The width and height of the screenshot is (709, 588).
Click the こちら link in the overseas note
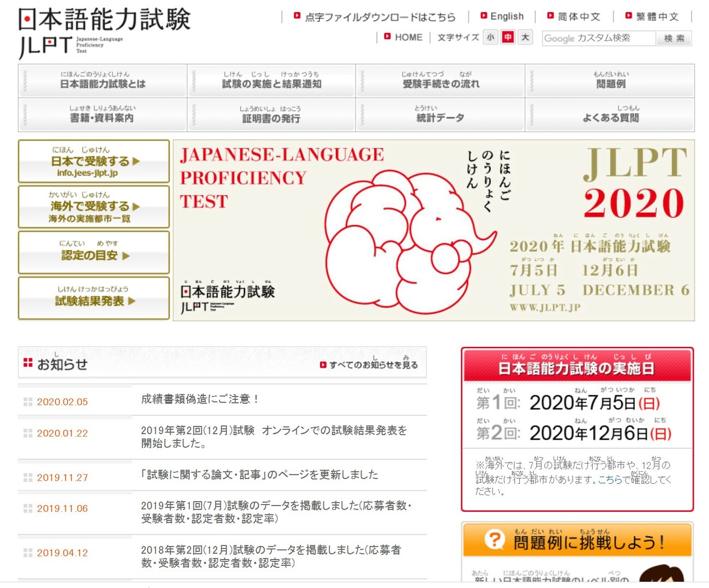pyautogui.click(x=610, y=479)
